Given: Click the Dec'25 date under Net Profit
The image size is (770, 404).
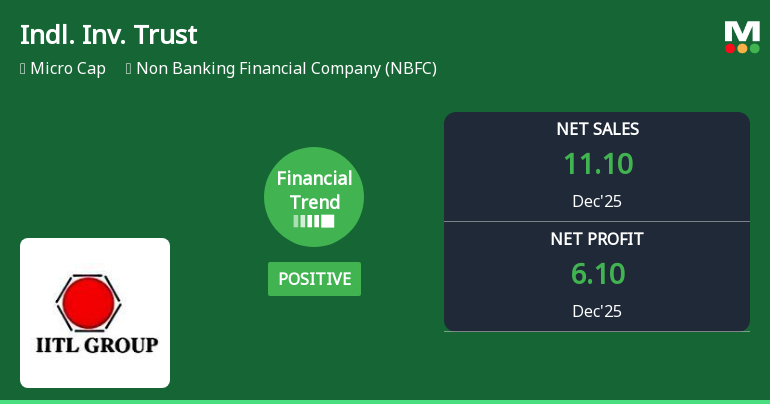Looking at the screenshot, I should coord(597,311).
